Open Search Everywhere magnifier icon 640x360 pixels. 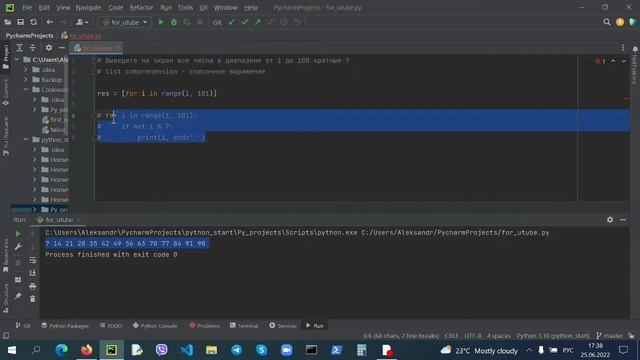(x=607, y=22)
